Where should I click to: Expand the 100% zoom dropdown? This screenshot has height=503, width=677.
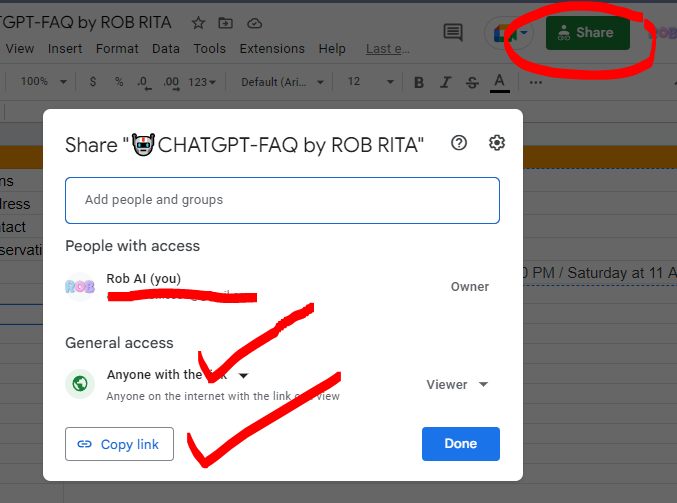(x=44, y=82)
